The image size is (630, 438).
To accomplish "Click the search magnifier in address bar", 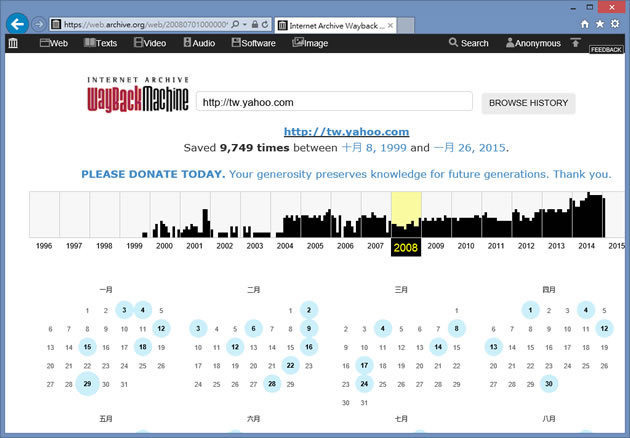I will point(235,25).
